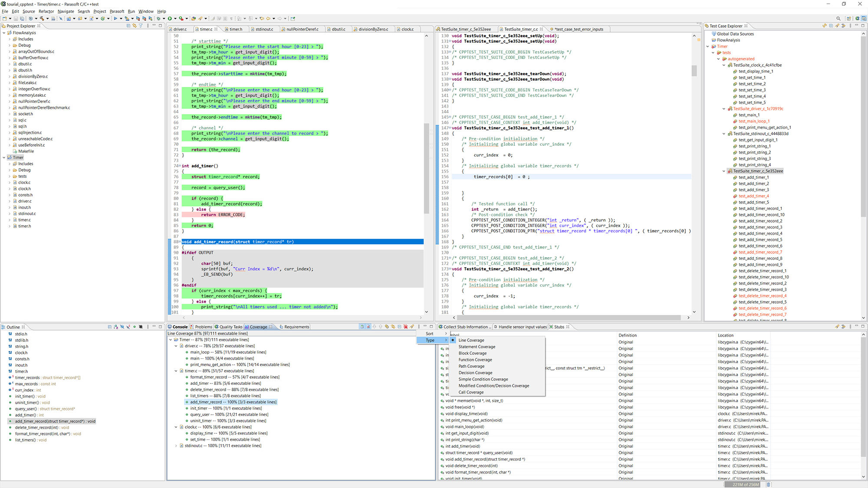Click the down-arrow navigation icon in Coverage view toolbar

(x=374, y=327)
